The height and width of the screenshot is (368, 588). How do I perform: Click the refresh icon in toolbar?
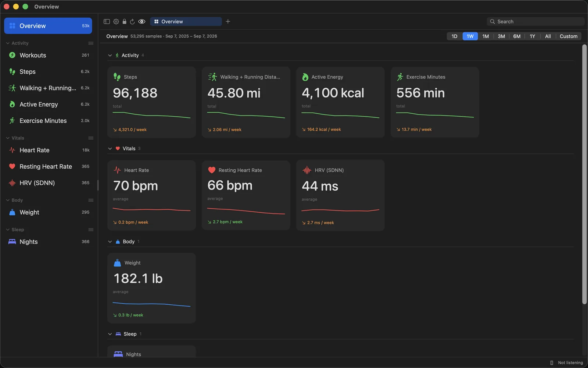pyautogui.click(x=132, y=21)
